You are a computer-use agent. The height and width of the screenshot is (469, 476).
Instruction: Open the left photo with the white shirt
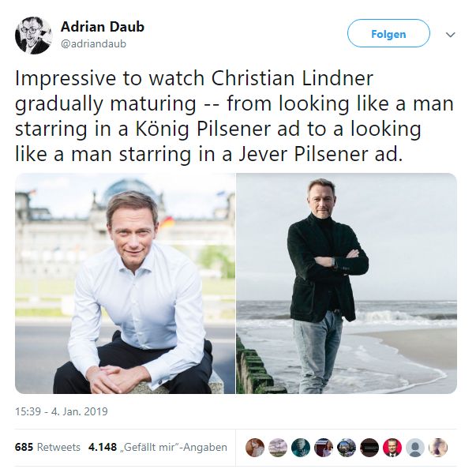125,283
